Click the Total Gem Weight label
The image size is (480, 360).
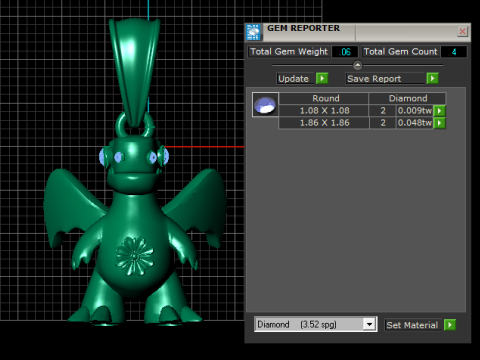point(289,52)
